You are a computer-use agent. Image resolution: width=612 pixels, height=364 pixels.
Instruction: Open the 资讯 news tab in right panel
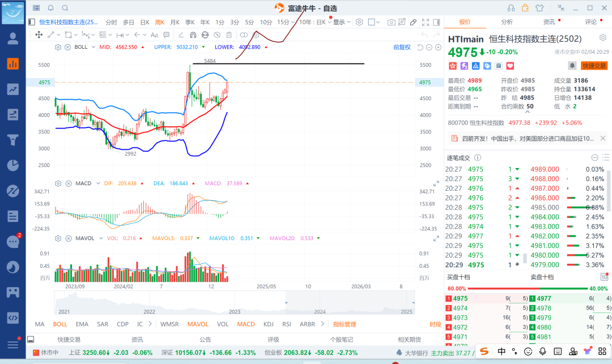point(549,22)
